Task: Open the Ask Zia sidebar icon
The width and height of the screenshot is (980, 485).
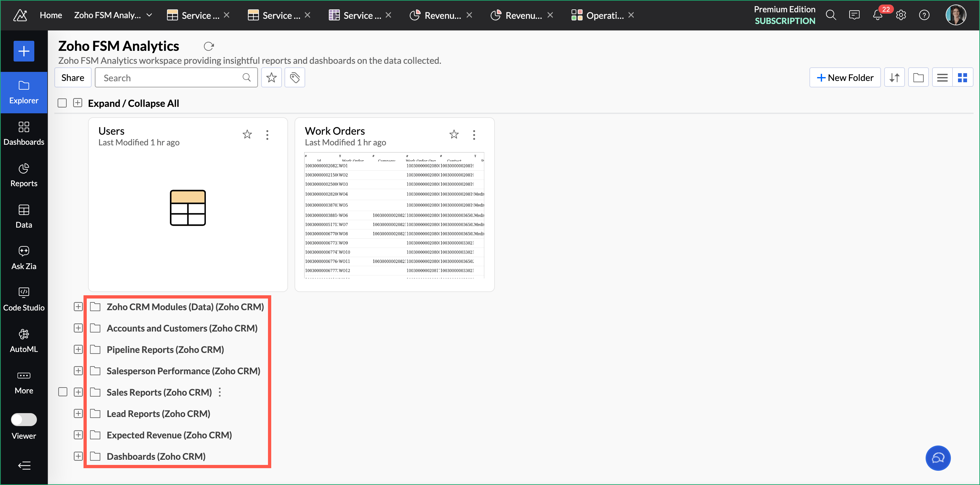Action: (24, 258)
